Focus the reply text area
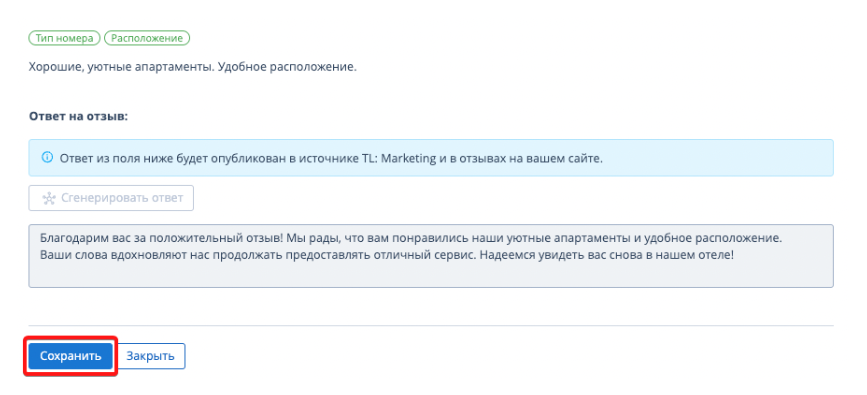867x395 pixels. point(431,256)
